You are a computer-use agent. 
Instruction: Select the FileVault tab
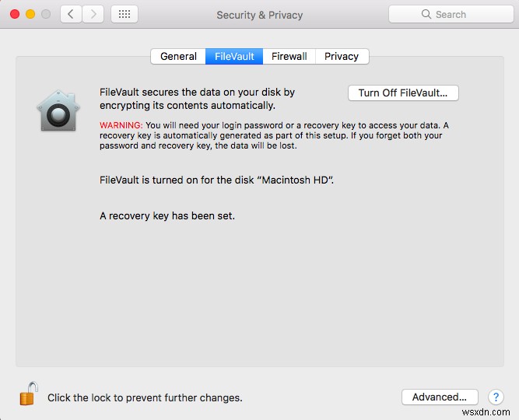click(x=234, y=56)
